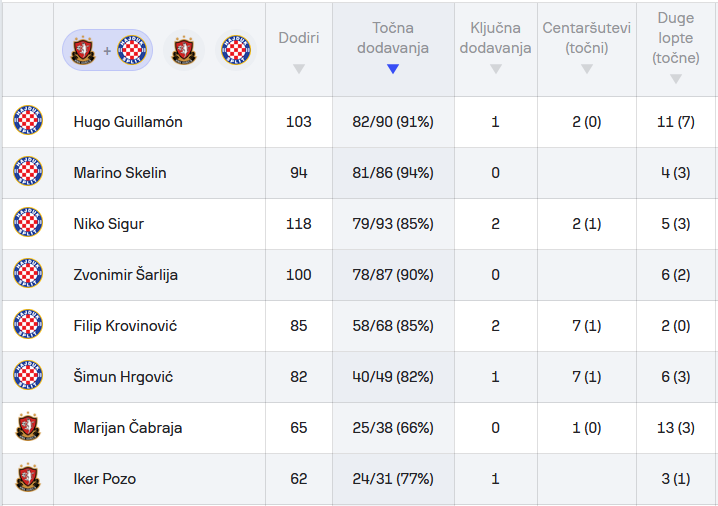Click Centaršutevi (točni) column header
Image resolution: width=718 pixels, height=506 pixels.
586,38
